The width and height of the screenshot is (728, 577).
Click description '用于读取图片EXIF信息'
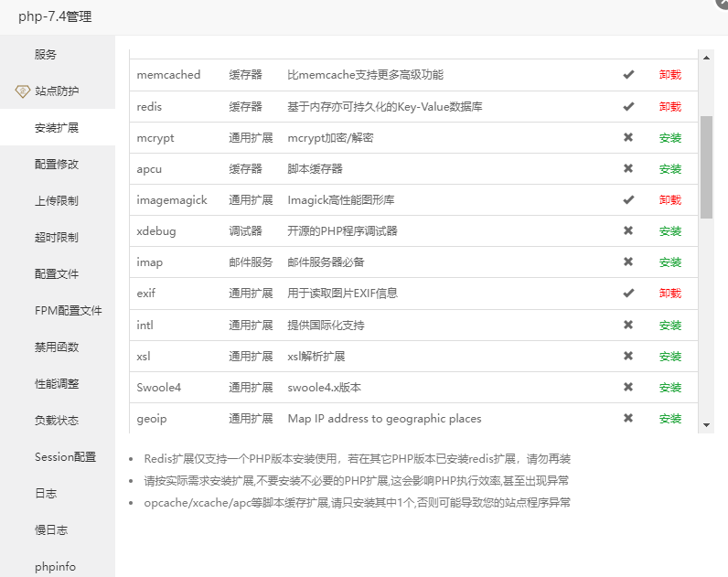[x=342, y=294]
